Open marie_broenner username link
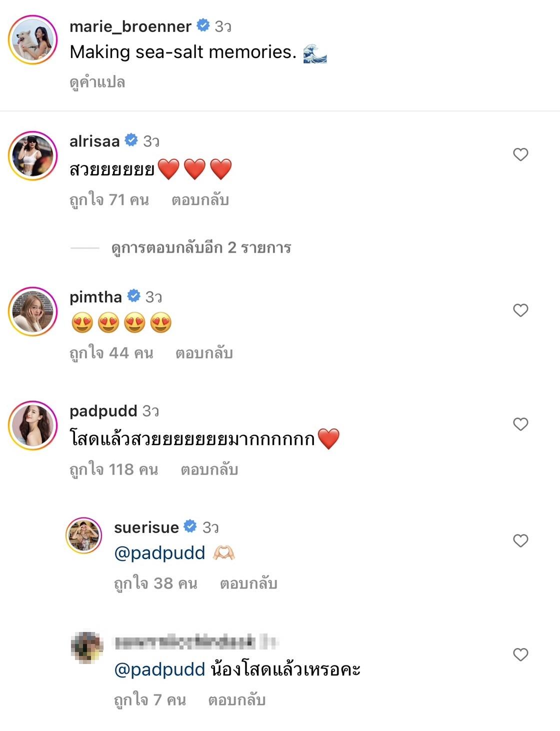The image size is (560, 731). click(130, 26)
